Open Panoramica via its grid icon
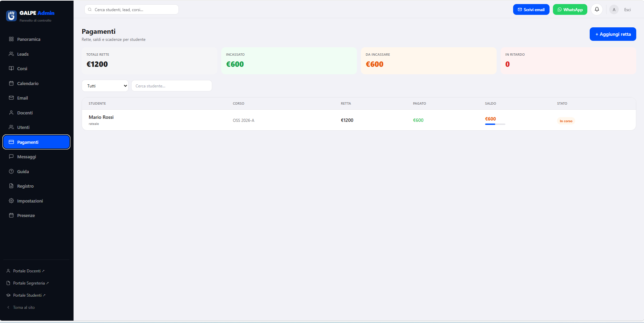 11,39
